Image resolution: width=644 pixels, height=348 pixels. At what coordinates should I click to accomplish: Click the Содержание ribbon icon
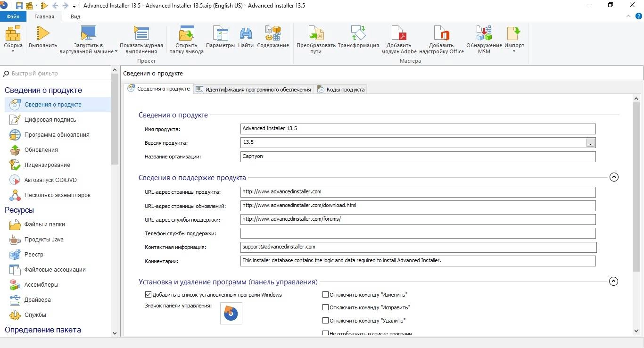(273, 33)
